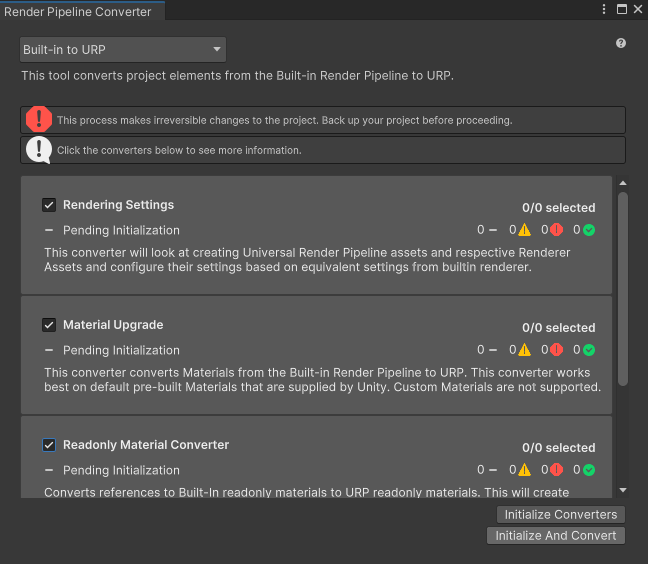The height and width of the screenshot is (564, 648).
Task: Click the scroll down arrow of converter list
Action: click(623, 490)
